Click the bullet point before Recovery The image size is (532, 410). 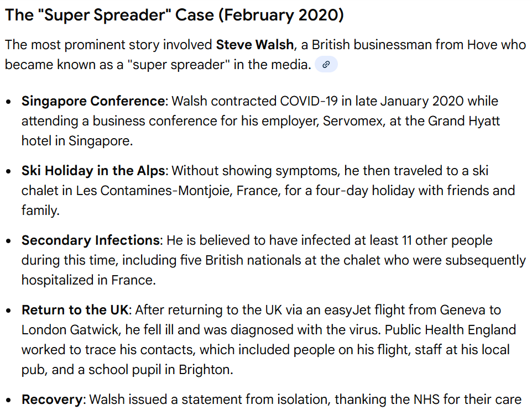coord(8,400)
